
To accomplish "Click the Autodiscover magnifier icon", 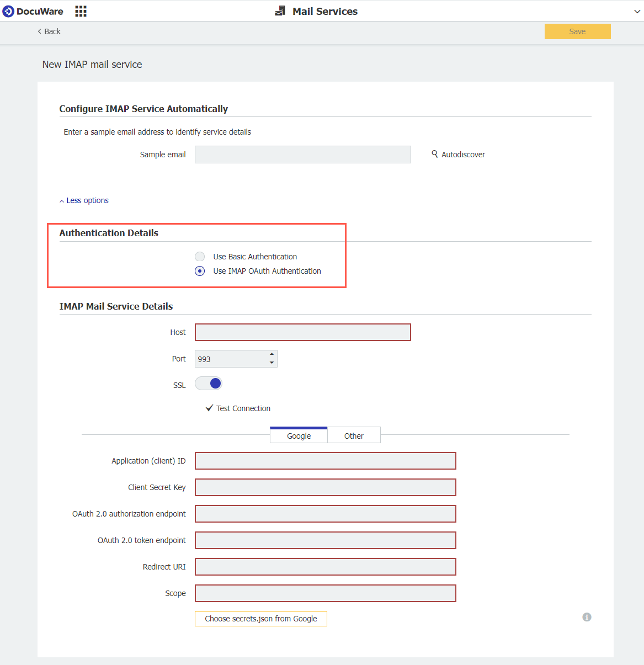I will point(435,155).
